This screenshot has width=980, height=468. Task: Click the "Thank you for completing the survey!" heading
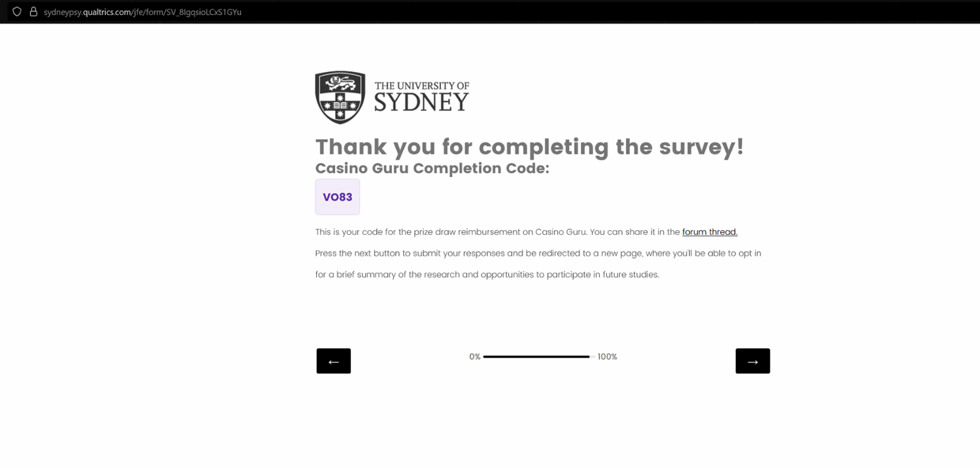[x=529, y=146]
